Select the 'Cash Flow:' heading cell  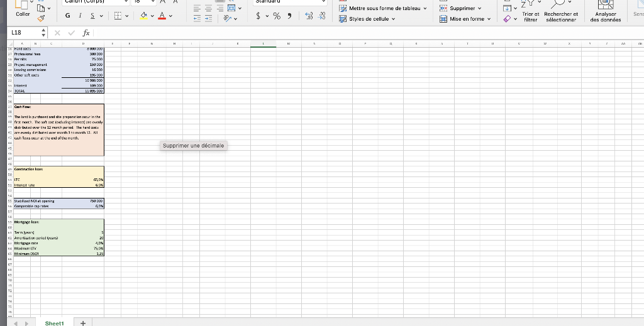[23, 107]
